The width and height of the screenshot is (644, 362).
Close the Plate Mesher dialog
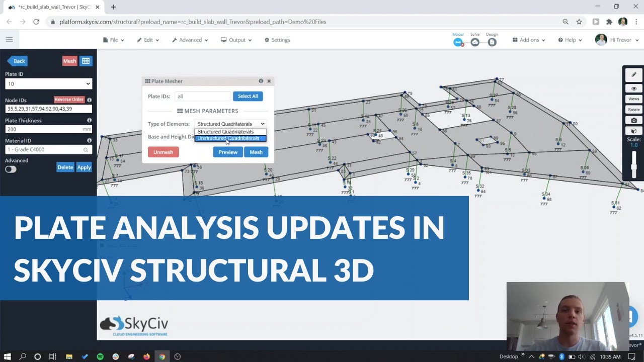tap(269, 81)
